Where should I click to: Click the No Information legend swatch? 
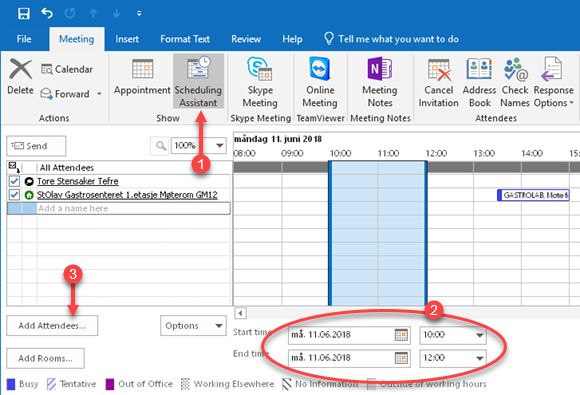[287, 384]
